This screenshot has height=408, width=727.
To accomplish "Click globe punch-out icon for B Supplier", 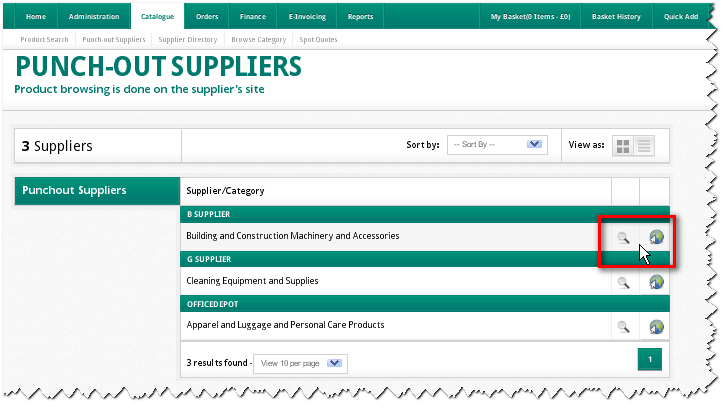I will [x=656, y=237].
